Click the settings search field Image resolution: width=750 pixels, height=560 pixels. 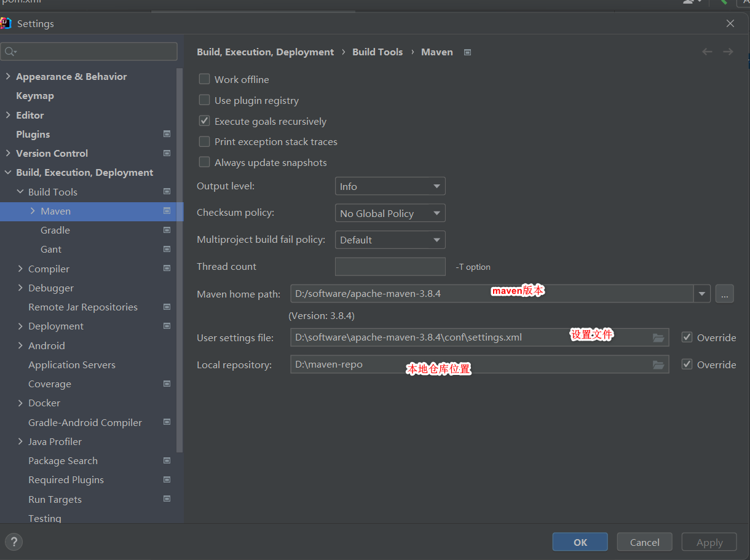pyautogui.click(x=89, y=52)
